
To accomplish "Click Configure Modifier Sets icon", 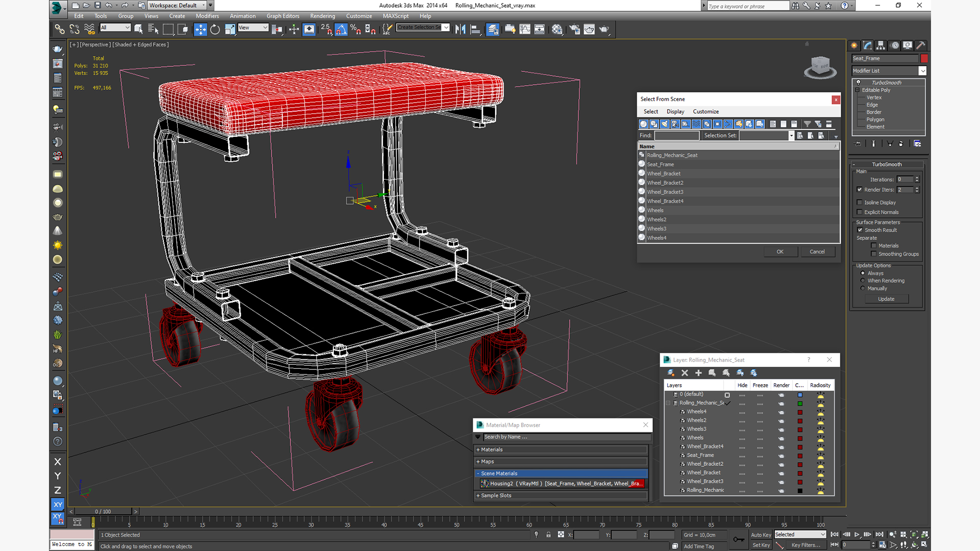I will pyautogui.click(x=917, y=144).
